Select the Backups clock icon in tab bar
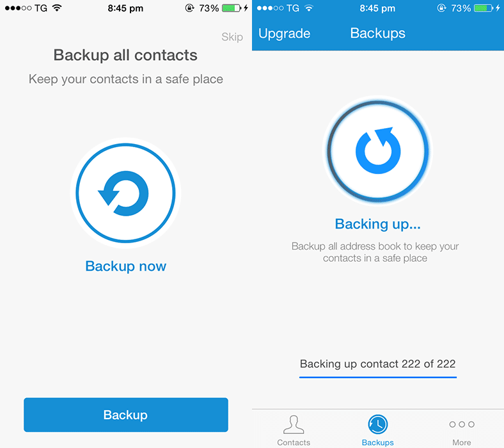 377,424
